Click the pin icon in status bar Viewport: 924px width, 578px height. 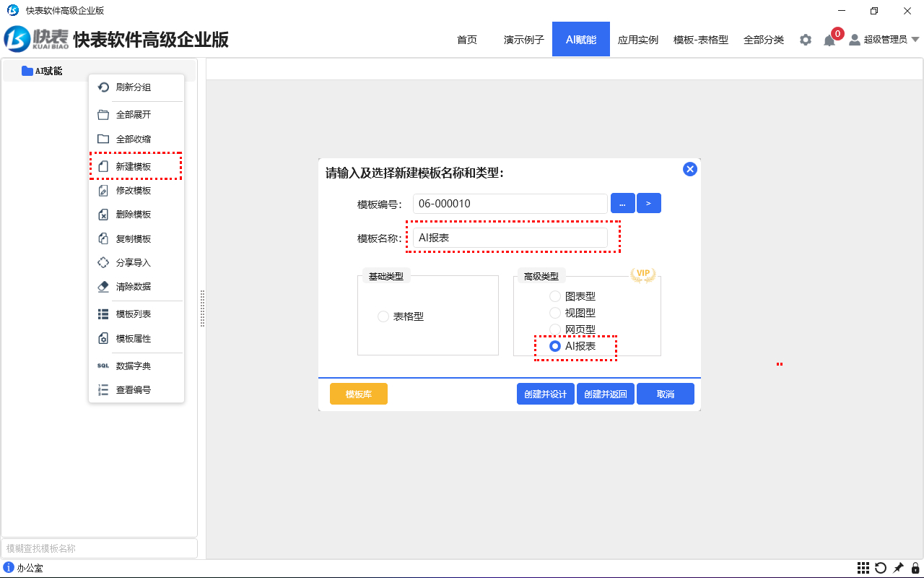point(898,568)
